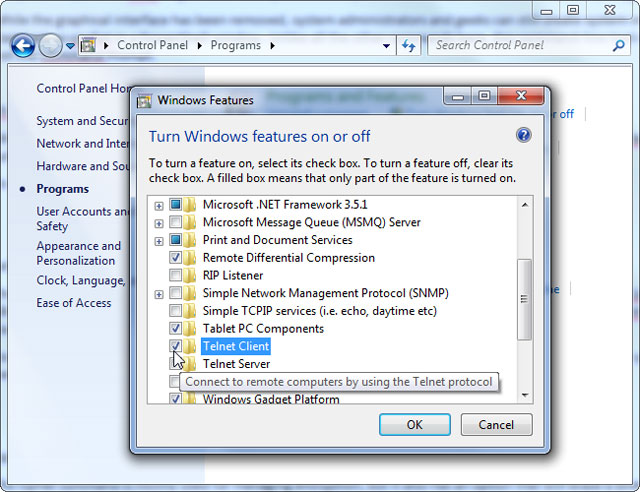Check the SNMP feature checkbox
640x492 pixels.
pyautogui.click(x=176, y=292)
